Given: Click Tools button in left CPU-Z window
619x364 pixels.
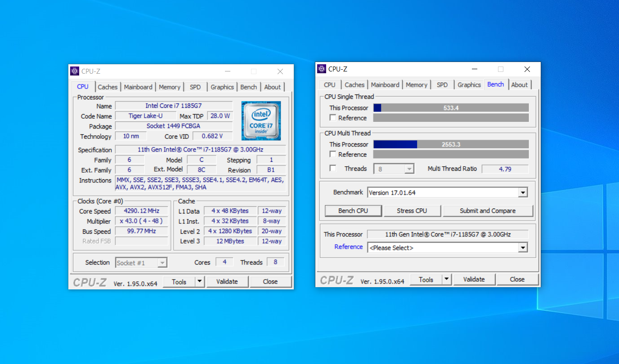Looking at the screenshot, I should [179, 282].
